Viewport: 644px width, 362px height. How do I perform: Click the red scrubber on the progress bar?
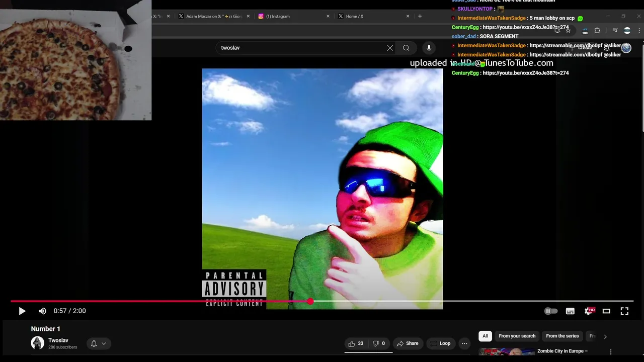click(x=310, y=301)
